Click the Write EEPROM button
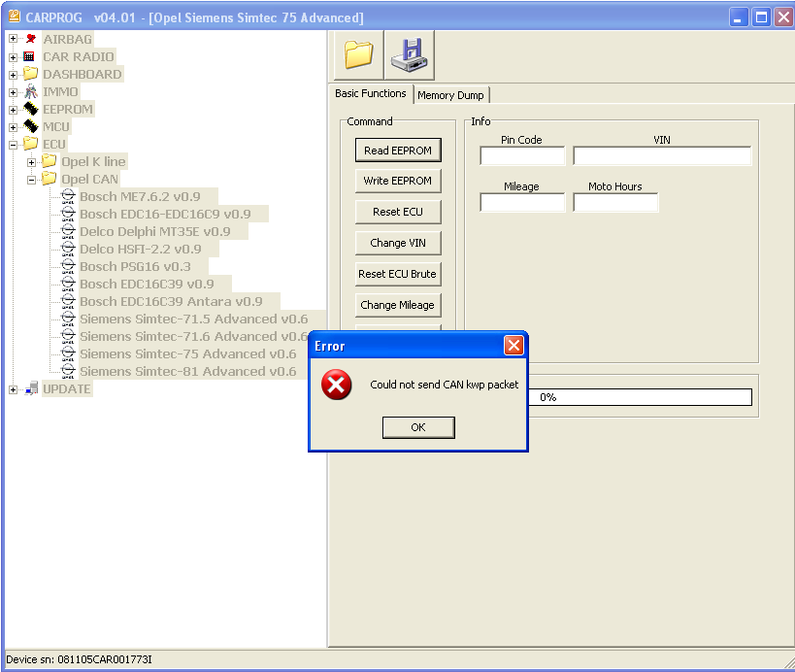795x672 pixels. pos(398,181)
